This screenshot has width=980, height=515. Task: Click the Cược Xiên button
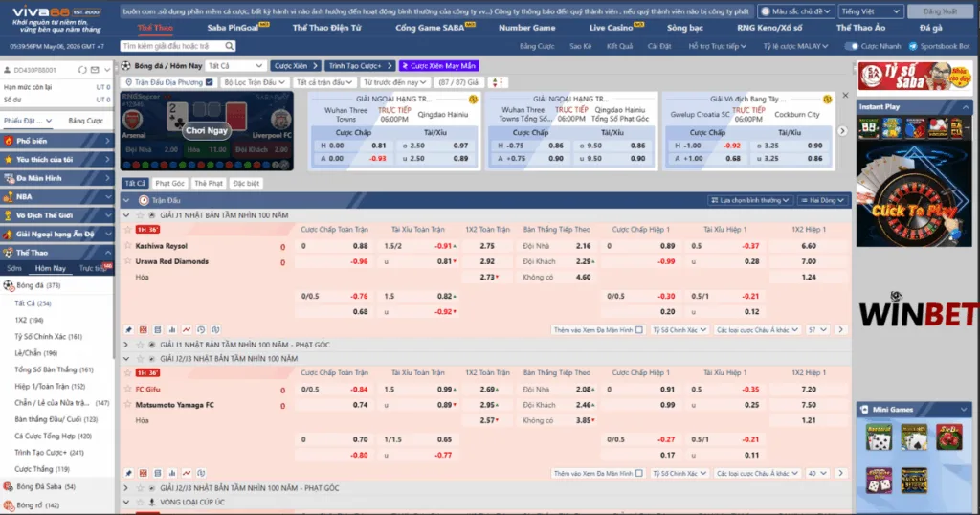[296, 66]
